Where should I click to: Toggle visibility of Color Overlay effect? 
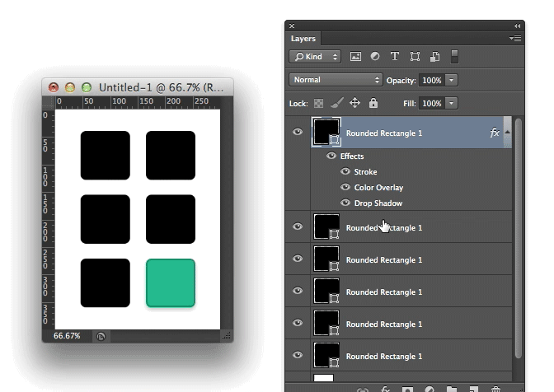coord(346,188)
